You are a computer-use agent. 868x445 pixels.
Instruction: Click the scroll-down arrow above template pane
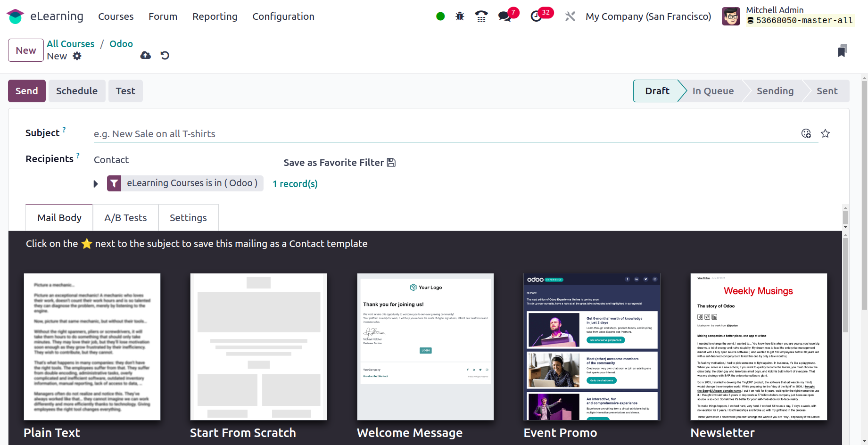click(845, 227)
